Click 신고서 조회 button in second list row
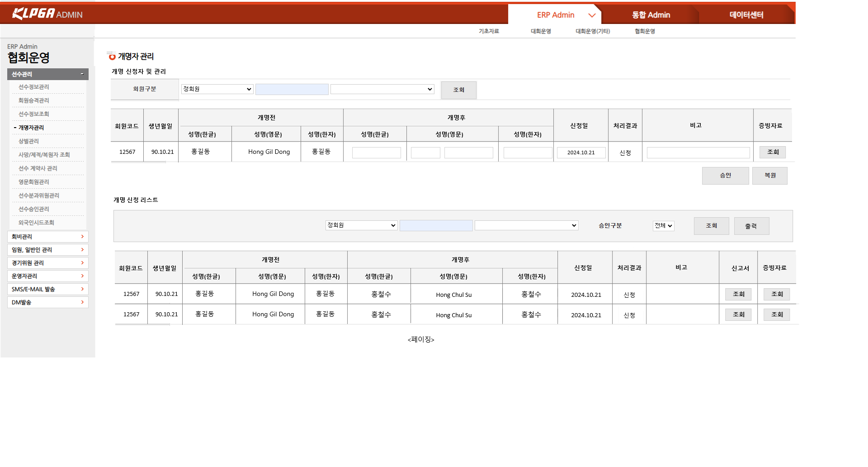 coord(738,315)
